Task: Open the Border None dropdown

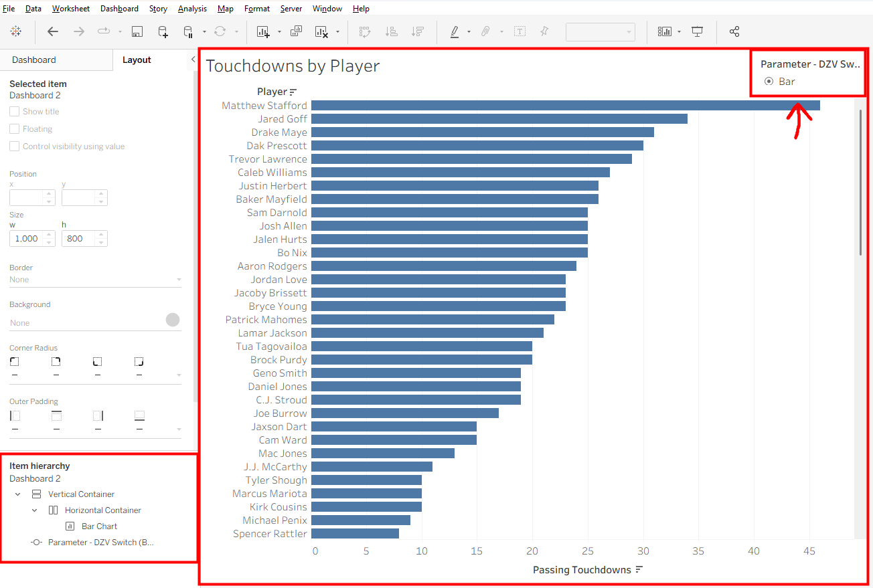Action: coord(96,280)
